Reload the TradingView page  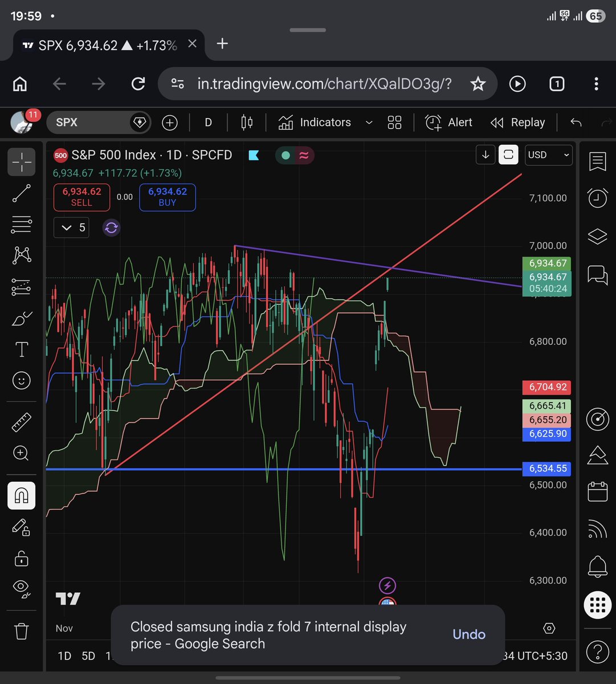pyautogui.click(x=138, y=84)
